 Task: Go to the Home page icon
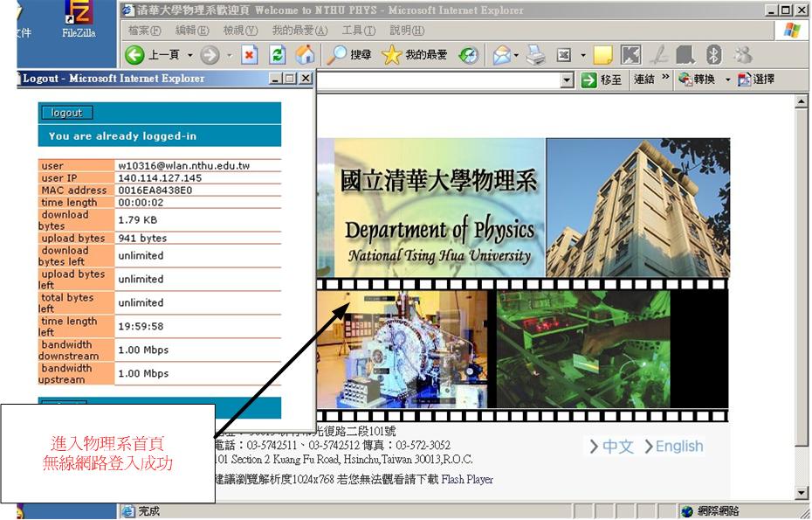[x=305, y=55]
